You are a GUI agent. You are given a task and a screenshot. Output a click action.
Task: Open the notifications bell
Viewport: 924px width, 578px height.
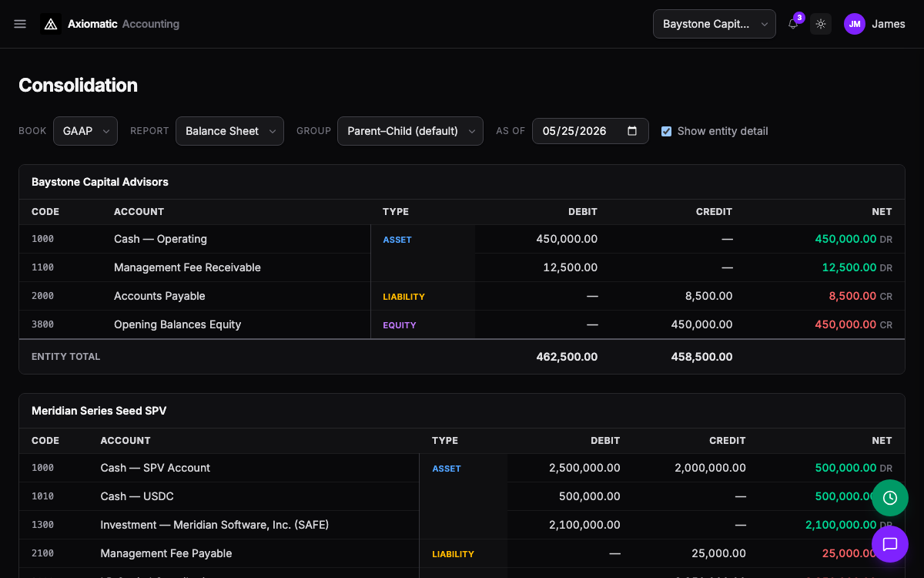click(793, 24)
